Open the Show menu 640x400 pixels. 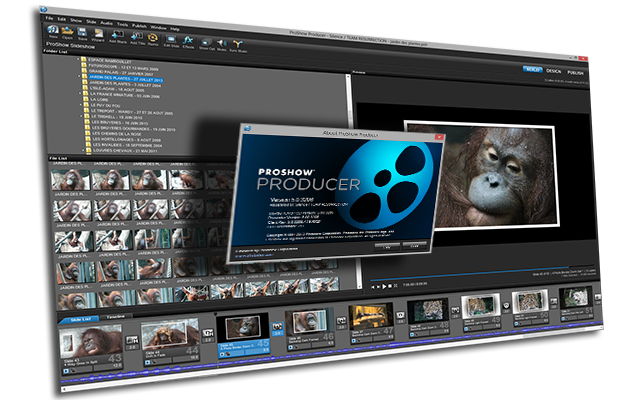tap(76, 20)
